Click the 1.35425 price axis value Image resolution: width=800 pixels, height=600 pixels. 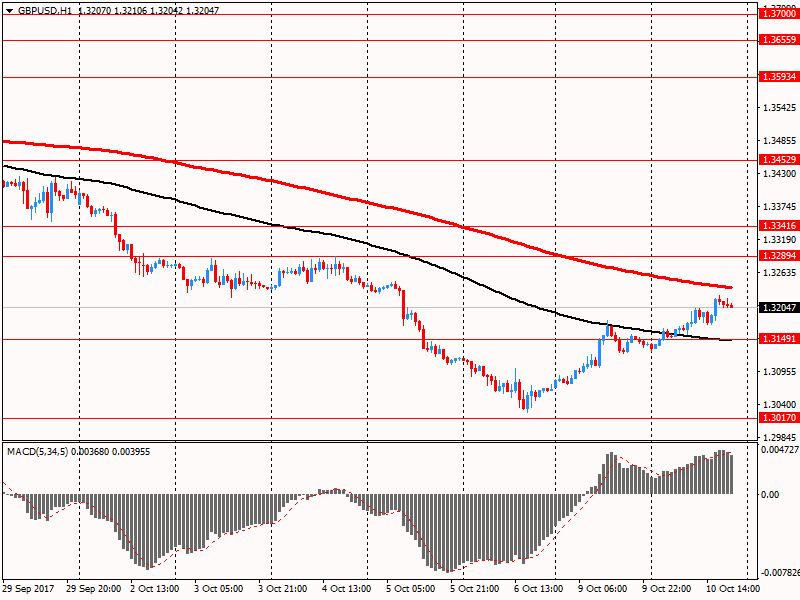point(780,108)
